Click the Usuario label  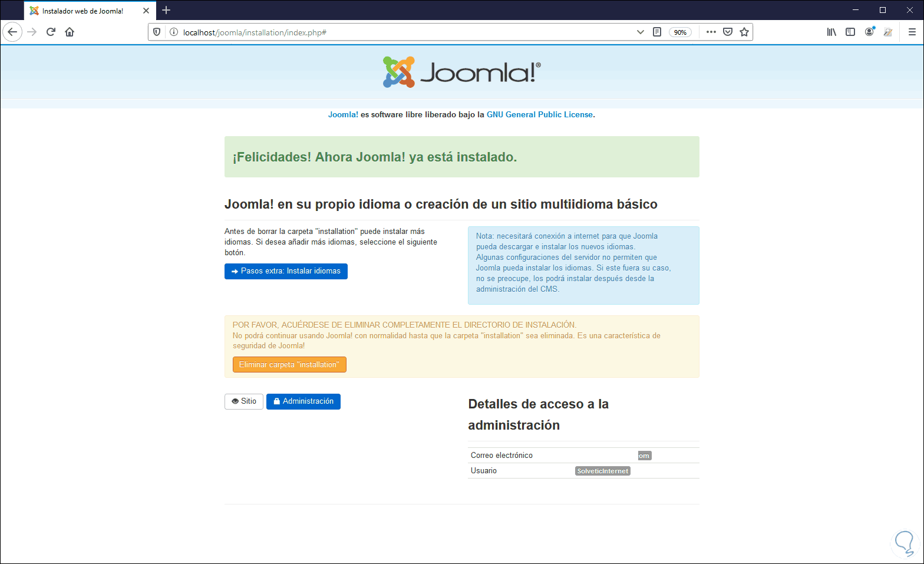[x=484, y=471]
